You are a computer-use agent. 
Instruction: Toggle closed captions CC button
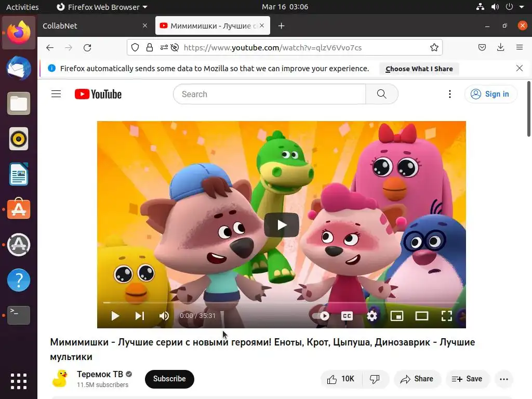pos(347,316)
